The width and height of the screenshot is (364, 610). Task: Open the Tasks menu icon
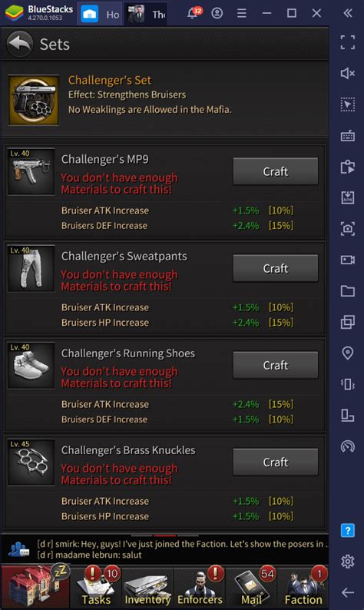click(96, 586)
